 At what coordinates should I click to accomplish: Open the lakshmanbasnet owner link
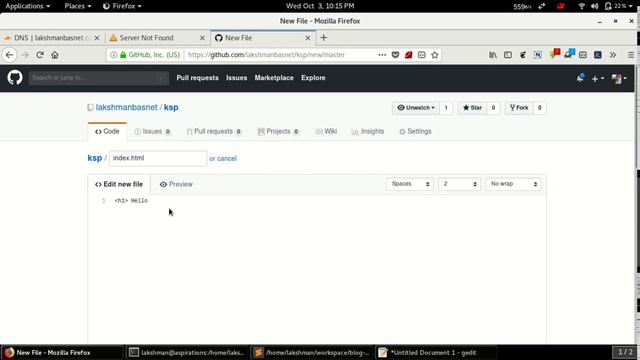[127, 107]
